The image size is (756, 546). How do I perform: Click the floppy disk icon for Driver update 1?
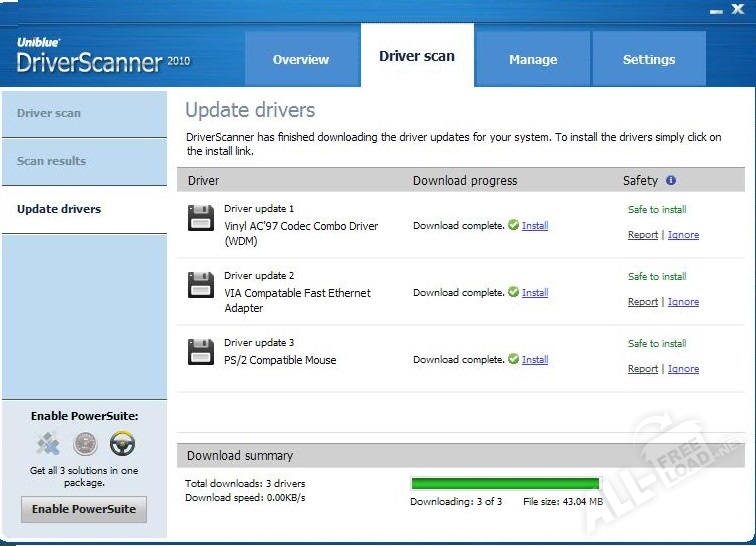pos(201,218)
